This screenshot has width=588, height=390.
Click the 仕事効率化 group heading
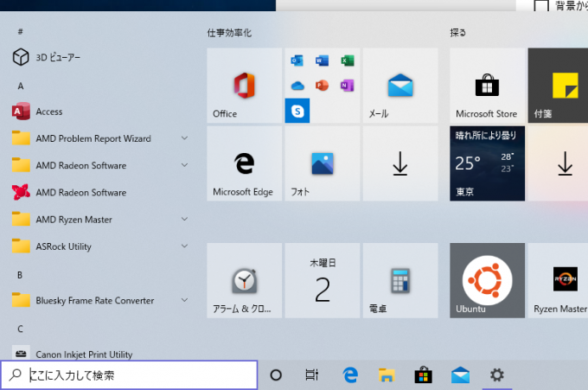[229, 33]
